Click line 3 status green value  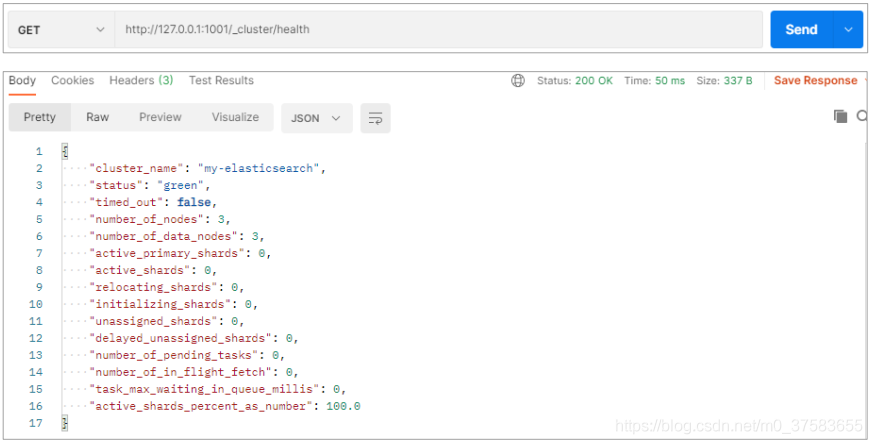(180, 185)
